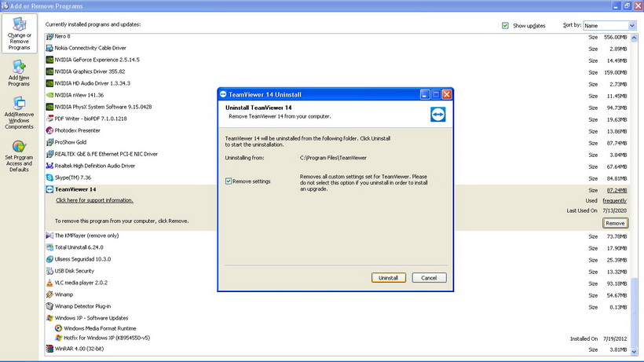Select Realtek High Definition Audio icon

(49, 166)
